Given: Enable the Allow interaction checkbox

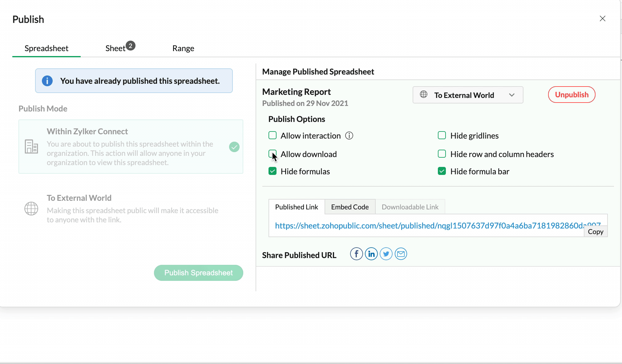Looking at the screenshot, I should click(273, 135).
